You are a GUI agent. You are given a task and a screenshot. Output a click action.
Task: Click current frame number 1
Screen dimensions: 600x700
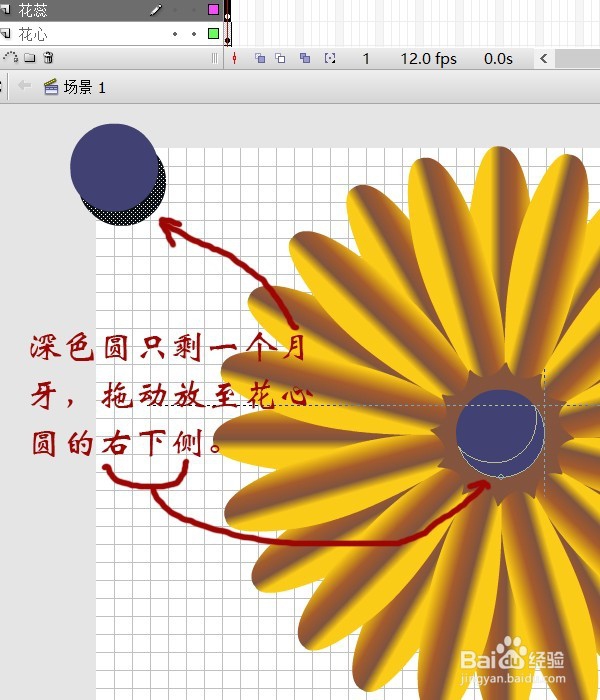tap(366, 58)
